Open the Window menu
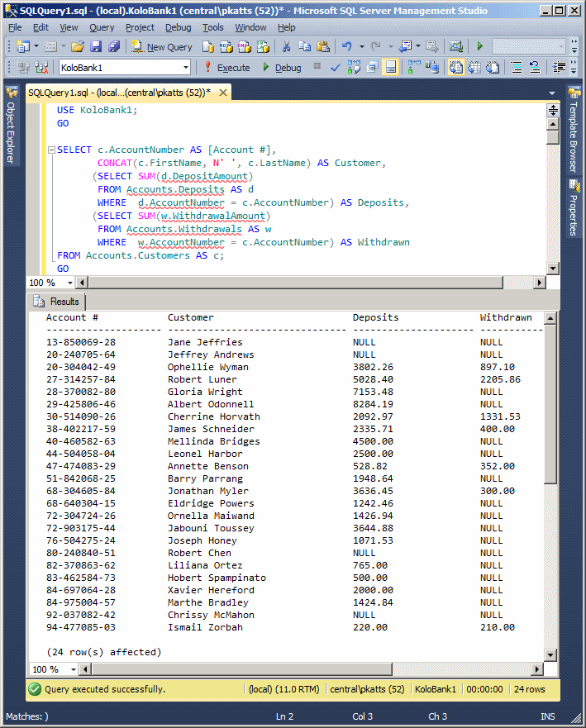 tap(250, 27)
